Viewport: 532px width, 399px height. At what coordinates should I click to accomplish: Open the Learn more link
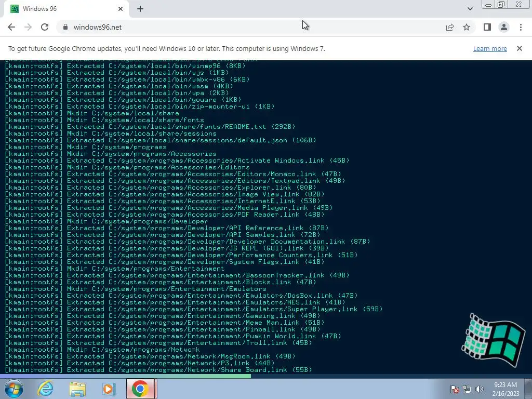(490, 48)
